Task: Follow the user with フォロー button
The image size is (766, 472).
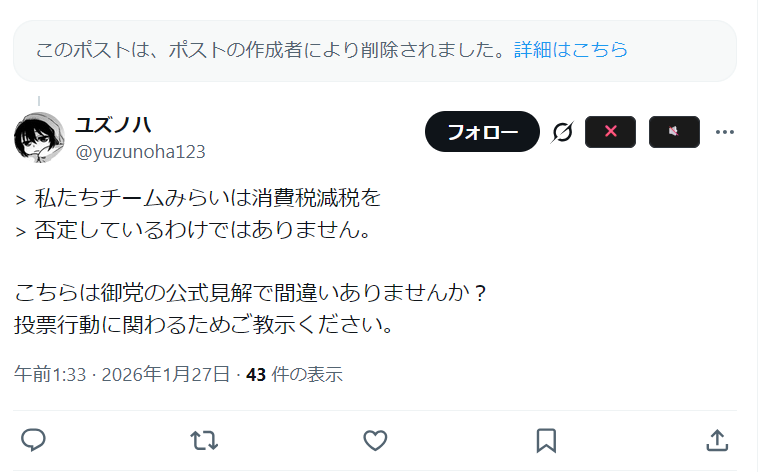Action: tap(482, 131)
